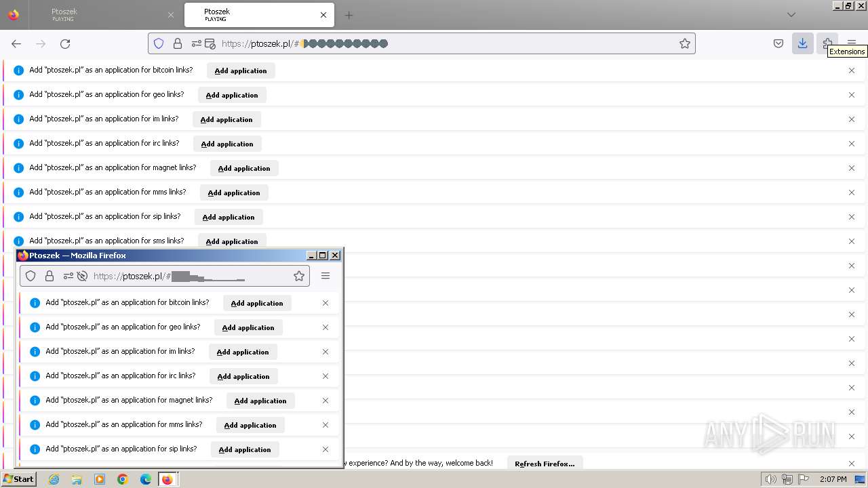Add application for bitcoin links in popup window

click(x=257, y=303)
